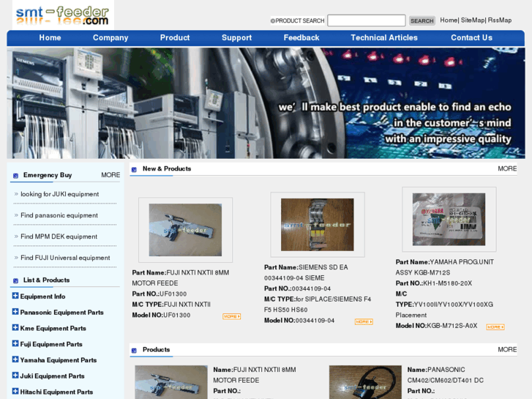Open the Equipment Info category
Viewport: 532px width, 399px height.
(42, 297)
